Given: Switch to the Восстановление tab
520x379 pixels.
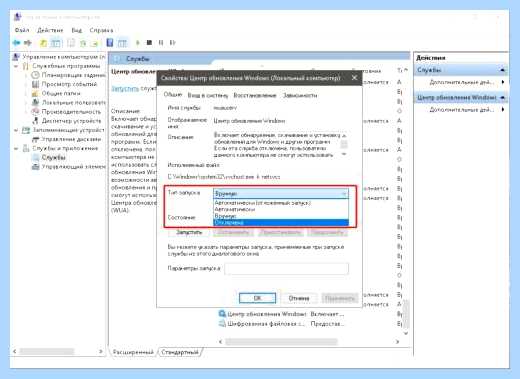Looking at the screenshot, I should tap(255, 95).
